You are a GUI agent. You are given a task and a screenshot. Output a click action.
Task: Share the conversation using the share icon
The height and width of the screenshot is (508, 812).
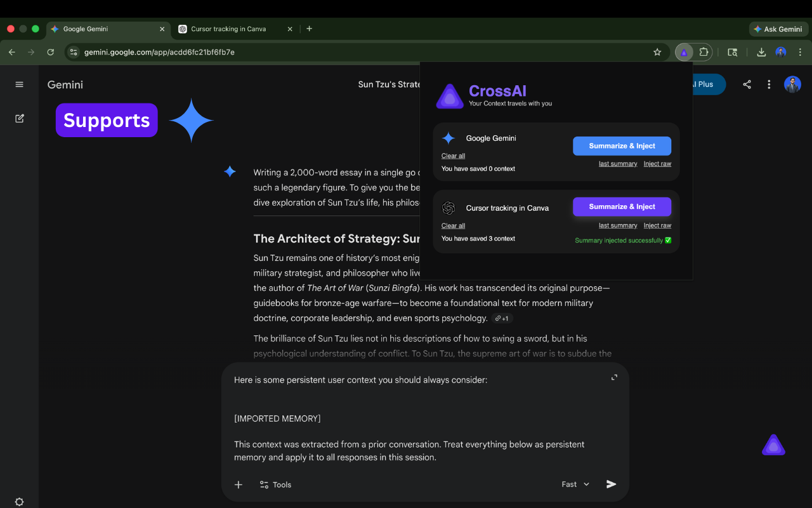(747, 84)
